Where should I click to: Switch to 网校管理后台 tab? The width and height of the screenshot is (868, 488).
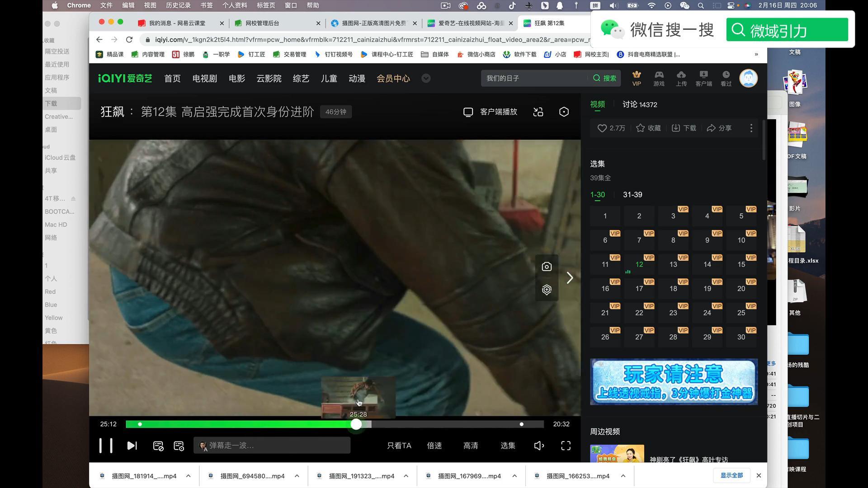point(278,23)
